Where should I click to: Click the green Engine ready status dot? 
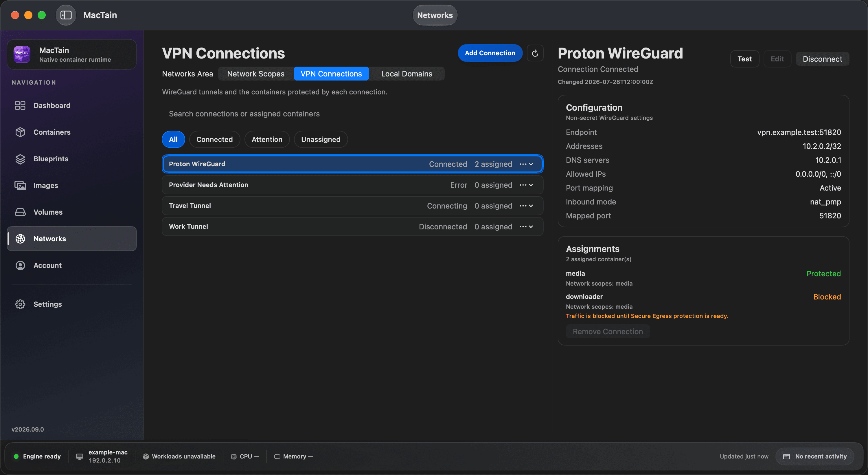tap(16, 456)
